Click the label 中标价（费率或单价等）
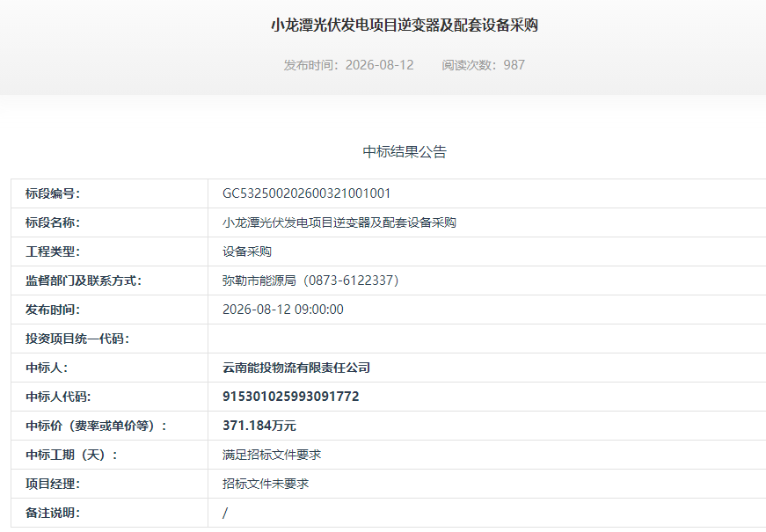 96,426
